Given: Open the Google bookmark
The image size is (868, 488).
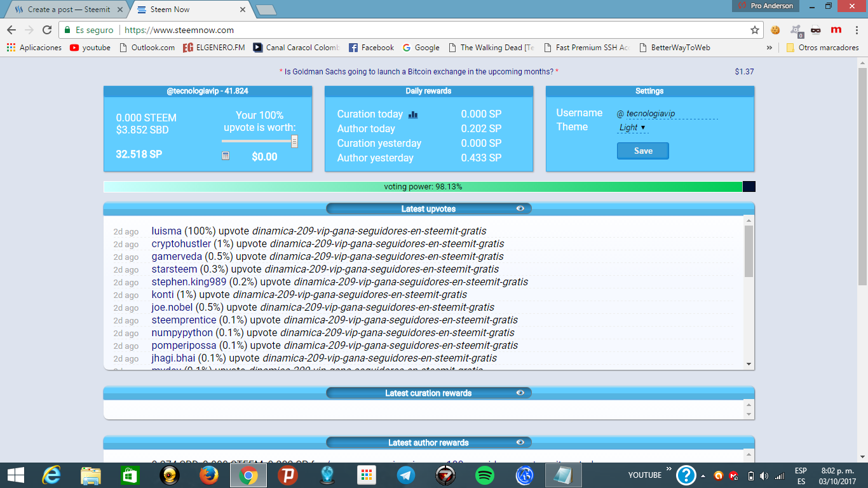Looking at the screenshot, I should (420, 48).
